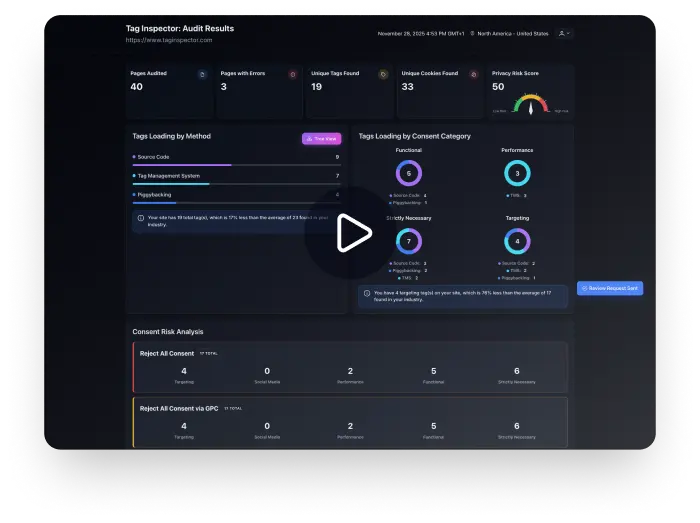Click the cookie icon on Unique Cookies Found card

pyautogui.click(x=474, y=75)
